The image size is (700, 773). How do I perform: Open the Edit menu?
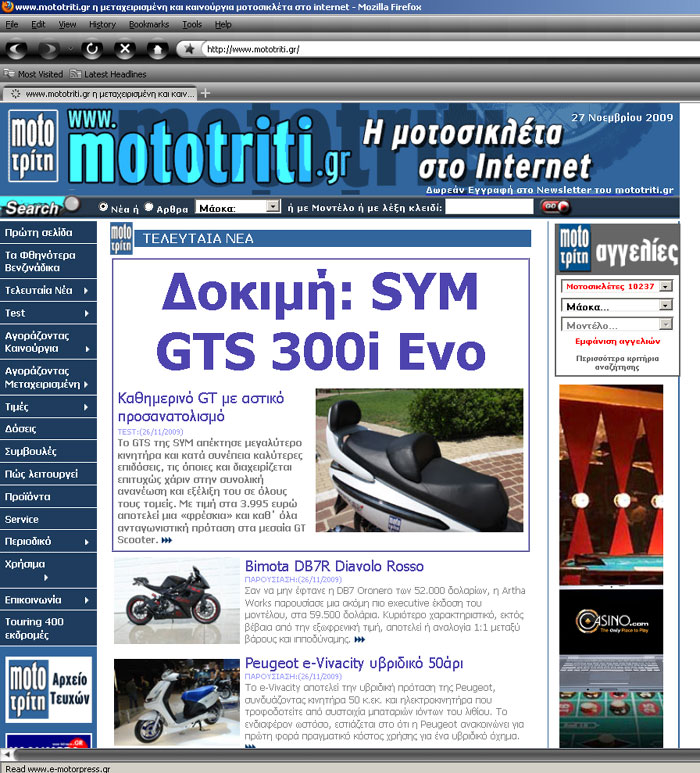pos(38,24)
